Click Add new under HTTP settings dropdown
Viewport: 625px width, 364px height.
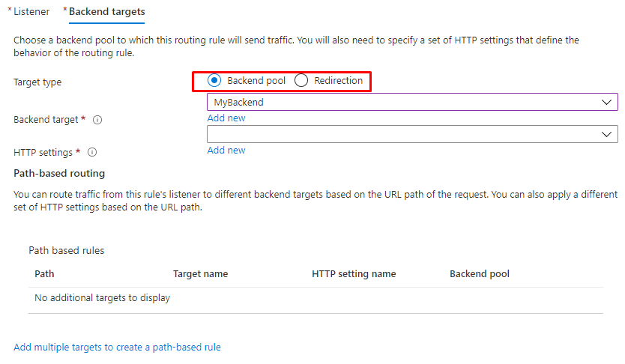(226, 151)
